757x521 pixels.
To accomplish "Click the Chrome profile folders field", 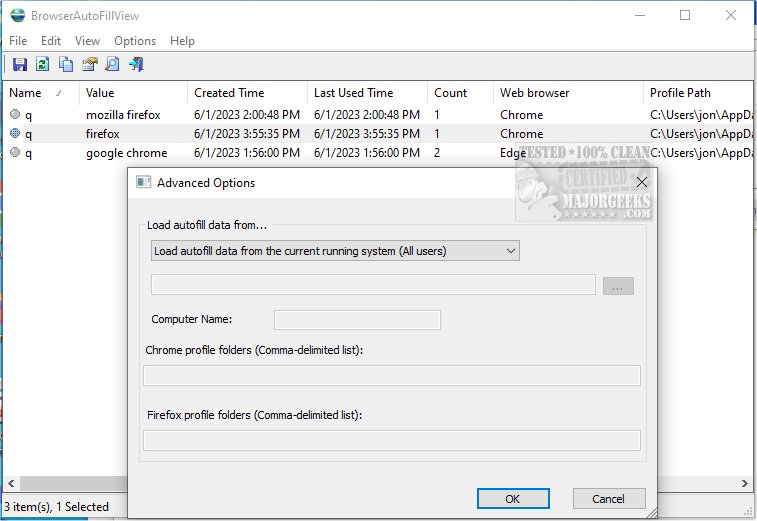I will coord(392,376).
